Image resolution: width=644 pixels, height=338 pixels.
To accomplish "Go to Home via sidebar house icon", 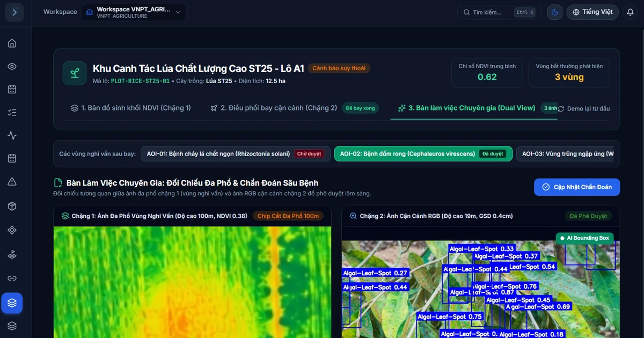I will (x=12, y=43).
